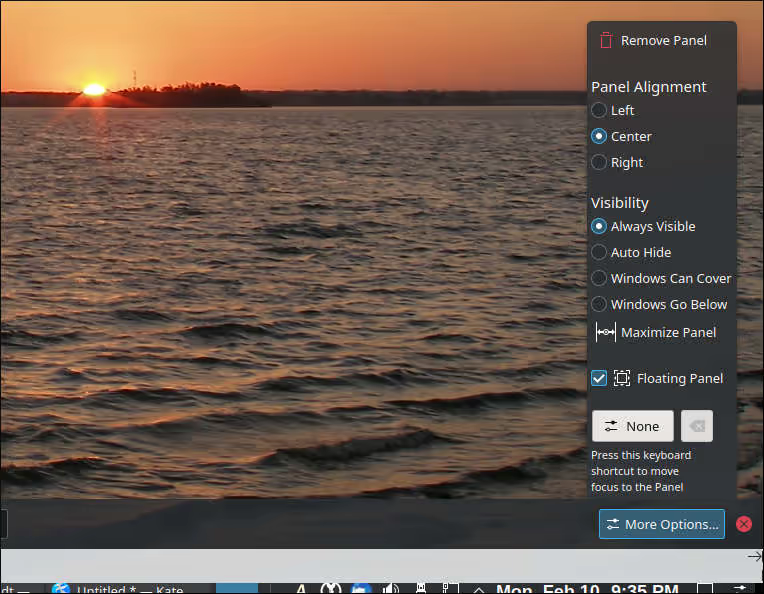Click the Maximize Panel button
Viewport: 764px width, 594px height.
coord(656,332)
